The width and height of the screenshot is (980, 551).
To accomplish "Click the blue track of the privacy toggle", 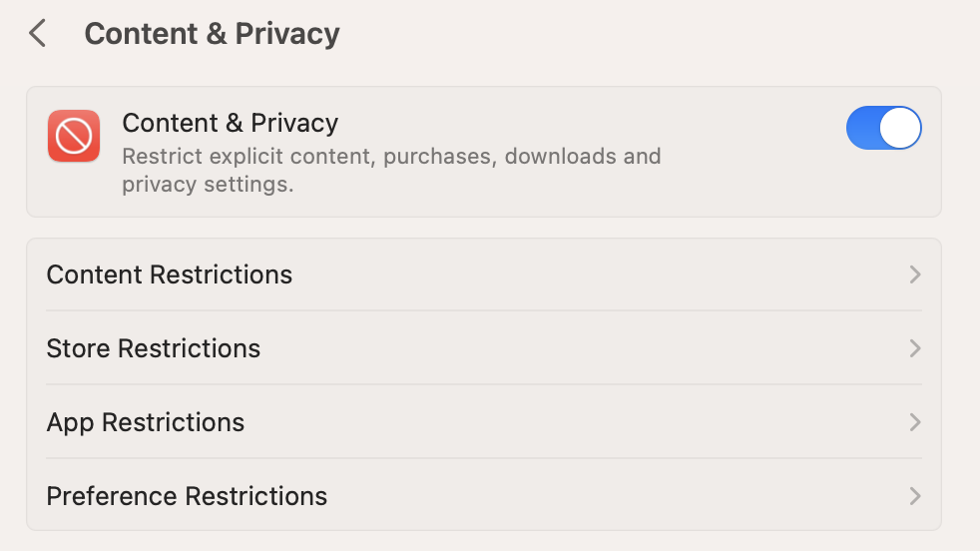I will pyautogui.click(x=863, y=128).
